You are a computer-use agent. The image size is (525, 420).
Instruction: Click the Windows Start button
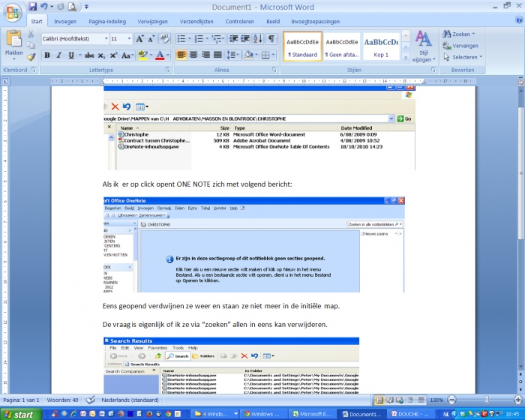[21, 414]
